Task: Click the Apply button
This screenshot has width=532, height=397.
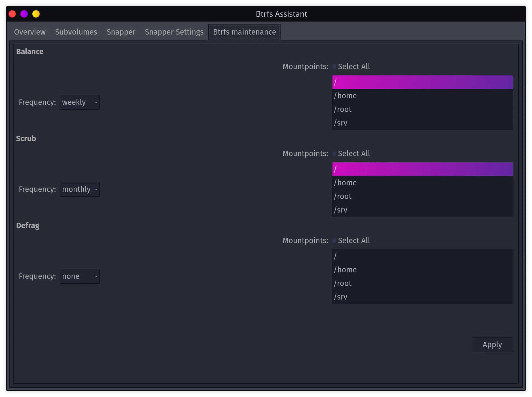Action: (x=492, y=345)
